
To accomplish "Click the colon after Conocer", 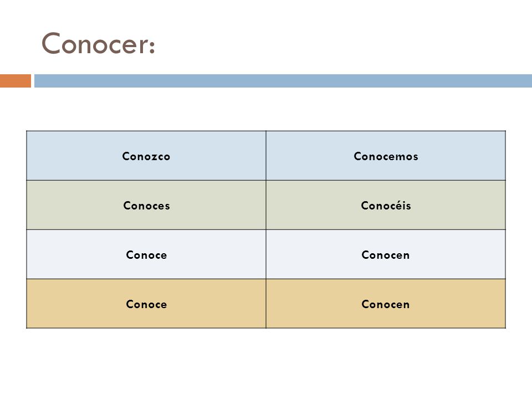I will (x=152, y=47).
